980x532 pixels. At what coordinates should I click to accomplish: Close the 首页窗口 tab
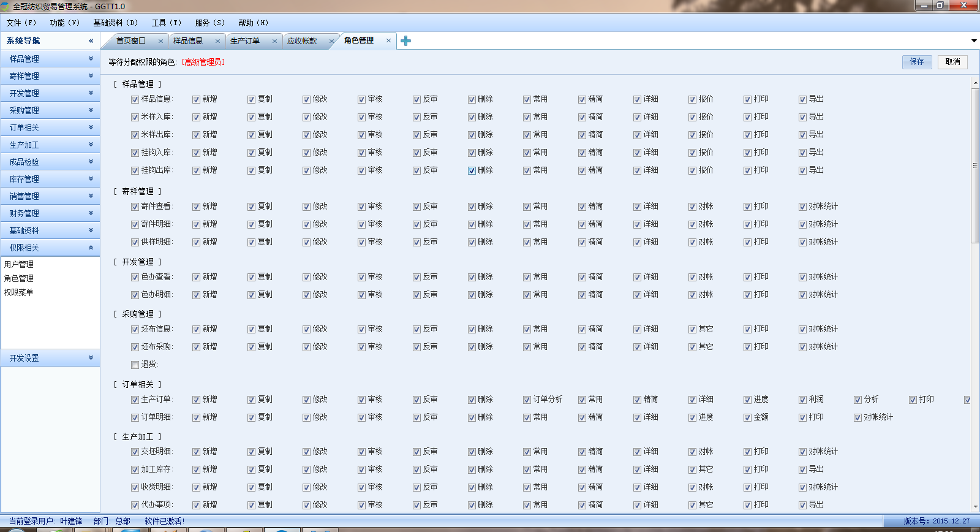click(160, 41)
